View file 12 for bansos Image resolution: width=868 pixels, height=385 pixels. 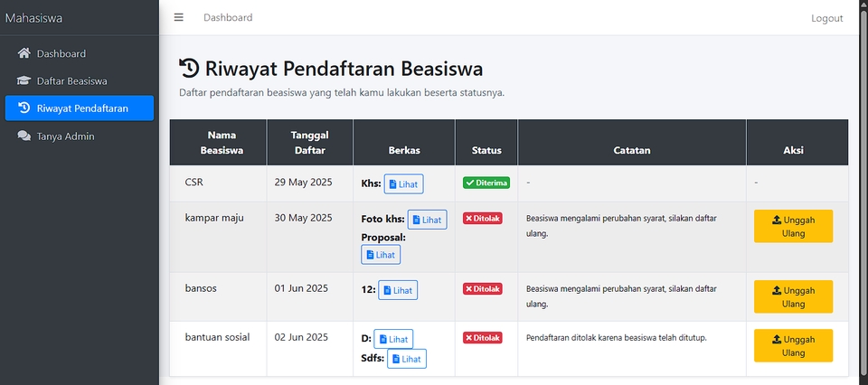[x=398, y=290]
